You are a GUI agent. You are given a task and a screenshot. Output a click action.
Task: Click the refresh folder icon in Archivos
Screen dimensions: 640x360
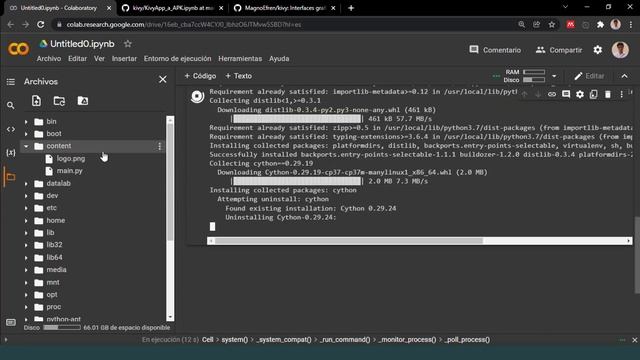coord(59,101)
